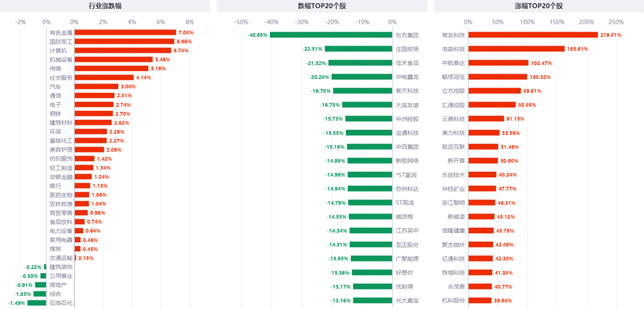Select the 光大嘉宝 label
Image resolution: width=644 pixels, height=309 pixels.
407,300
